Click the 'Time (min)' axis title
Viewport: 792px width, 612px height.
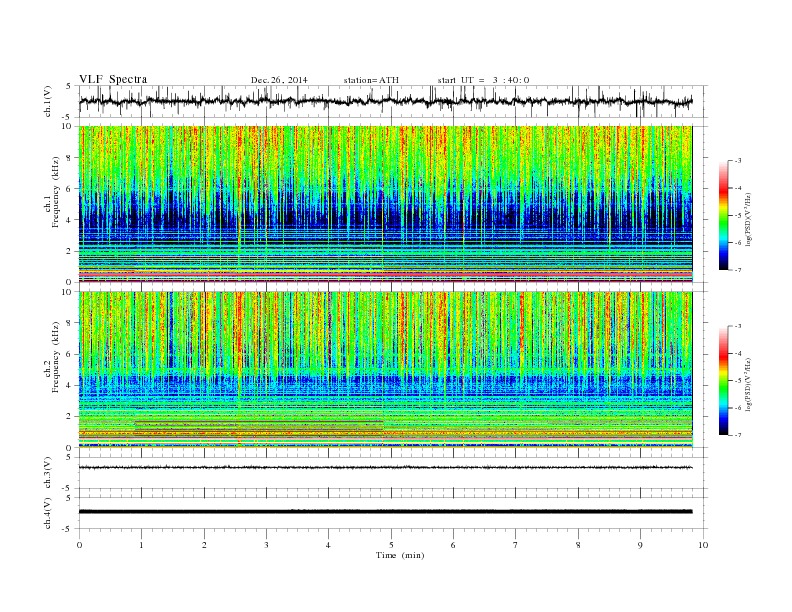coord(400,555)
